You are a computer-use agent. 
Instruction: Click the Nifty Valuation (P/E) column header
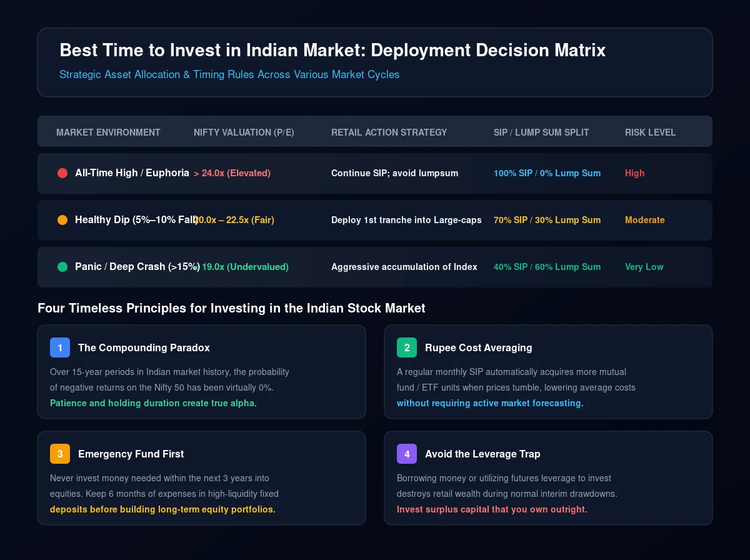pyautogui.click(x=244, y=132)
